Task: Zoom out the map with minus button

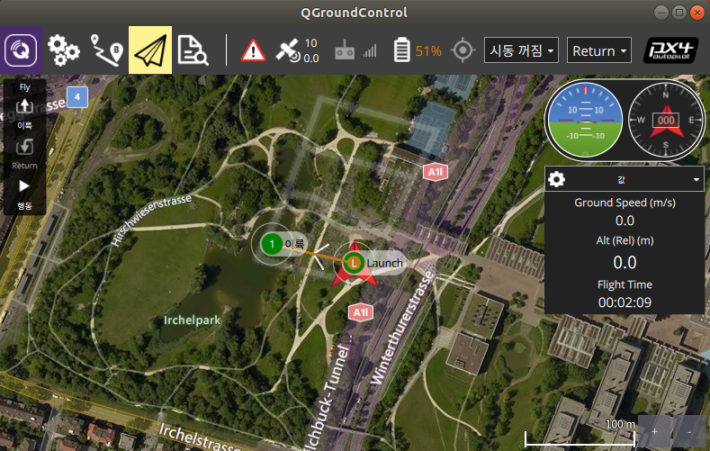Action: click(x=689, y=432)
